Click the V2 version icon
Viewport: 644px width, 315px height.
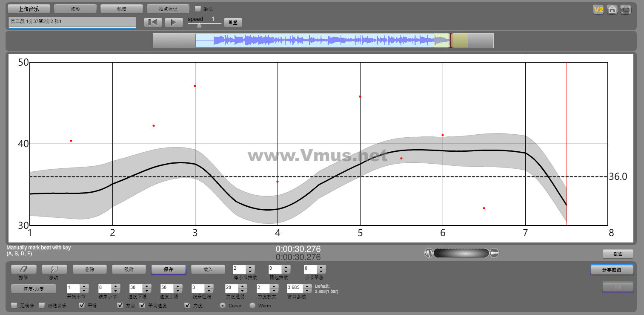pyautogui.click(x=598, y=9)
